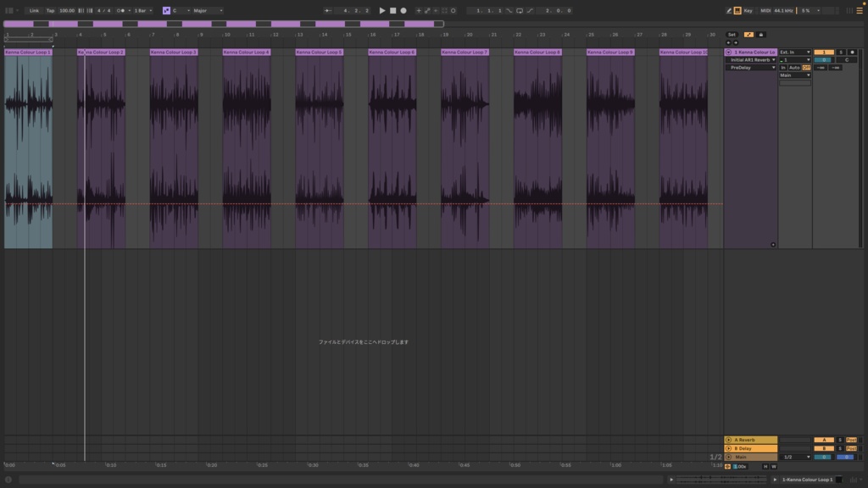Open the 1 Bar quantization dropdown
868x488 pixels.
click(x=142, y=10)
